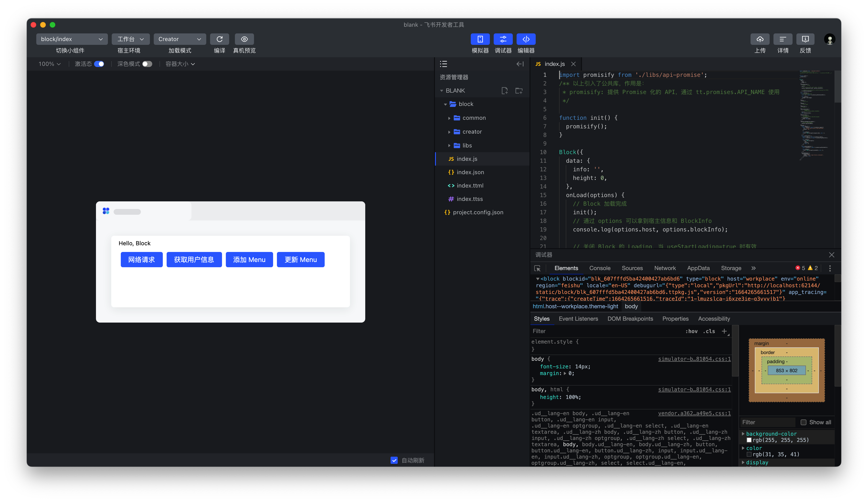Activate the element inspector picker icon
The height and width of the screenshot is (502, 868).
pos(537,268)
